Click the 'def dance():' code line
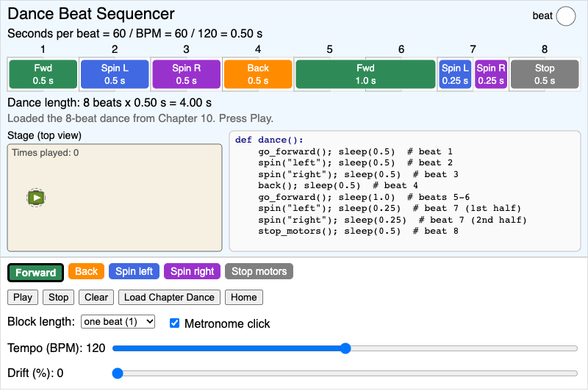This screenshot has height=391, width=588. pyautogui.click(x=269, y=140)
